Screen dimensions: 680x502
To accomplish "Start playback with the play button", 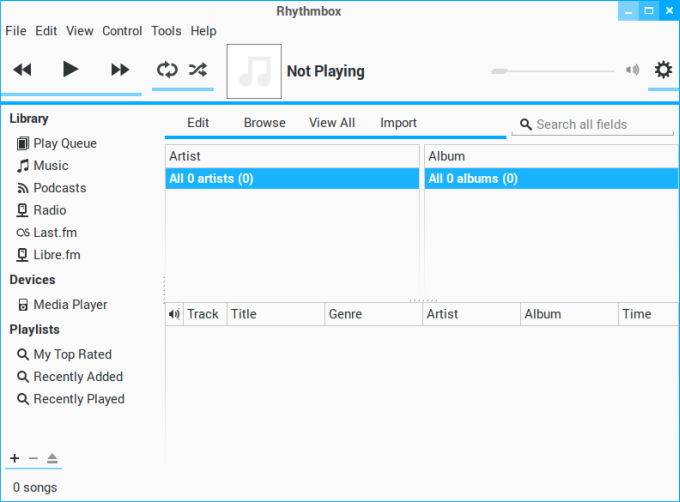I will coord(70,69).
